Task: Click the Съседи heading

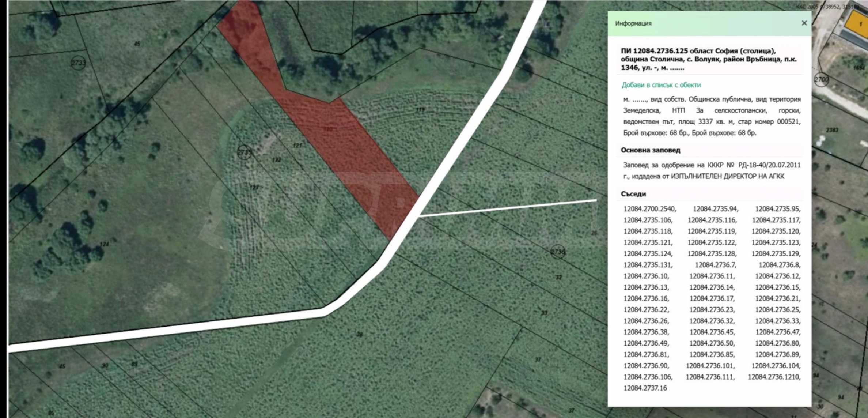Action: pyautogui.click(x=633, y=194)
